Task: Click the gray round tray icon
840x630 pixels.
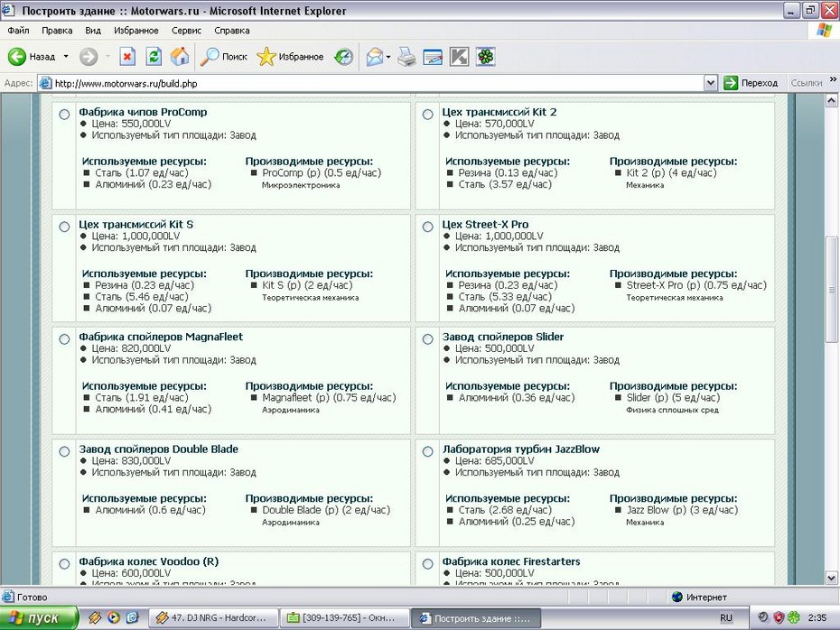Action: (x=763, y=617)
